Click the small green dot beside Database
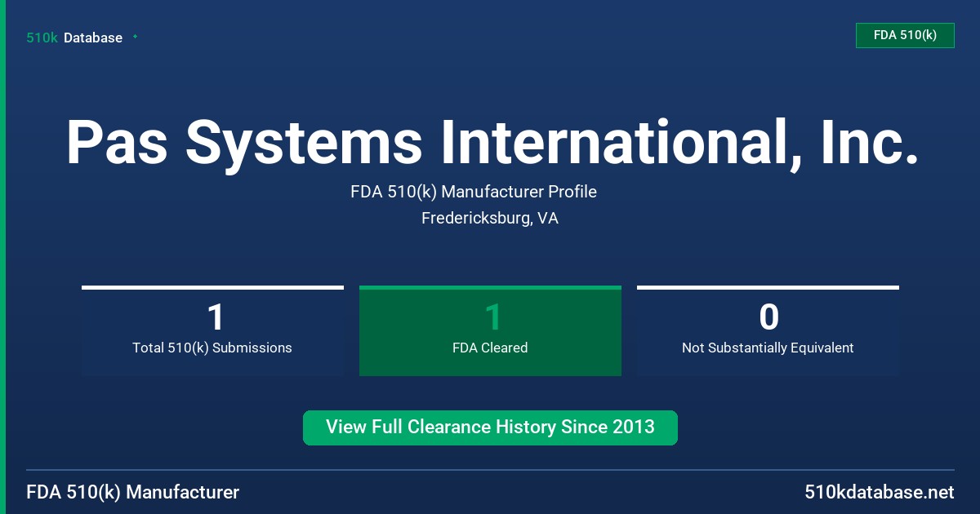Viewport: 980px width, 514px height. point(135,37)
